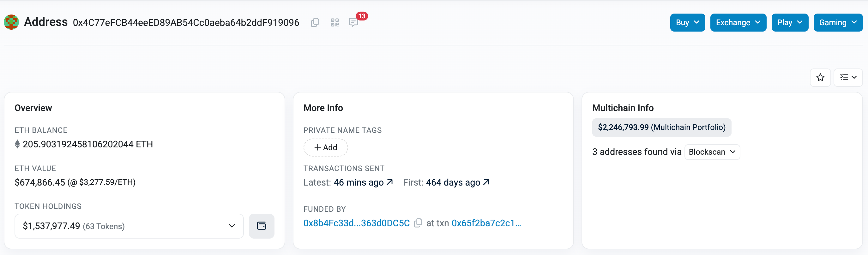The height and width of the screenshot is (255, 868).
Task: Add a private name tag
Action: 325,148
